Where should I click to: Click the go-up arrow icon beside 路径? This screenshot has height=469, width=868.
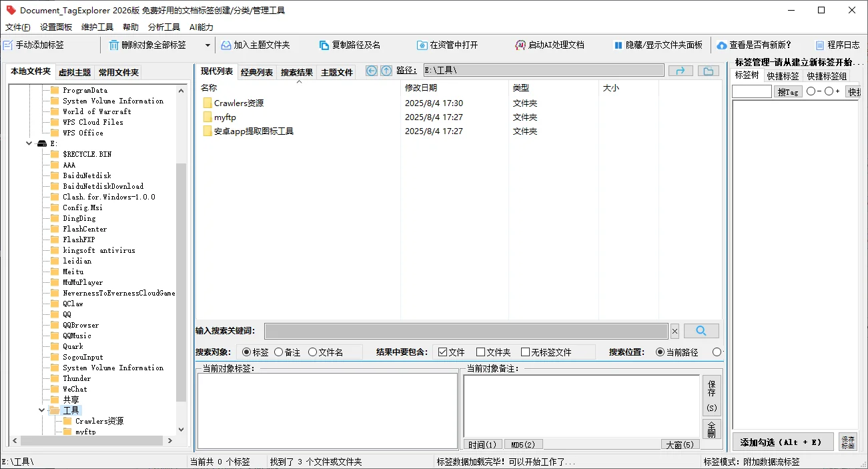coord(386,71)
